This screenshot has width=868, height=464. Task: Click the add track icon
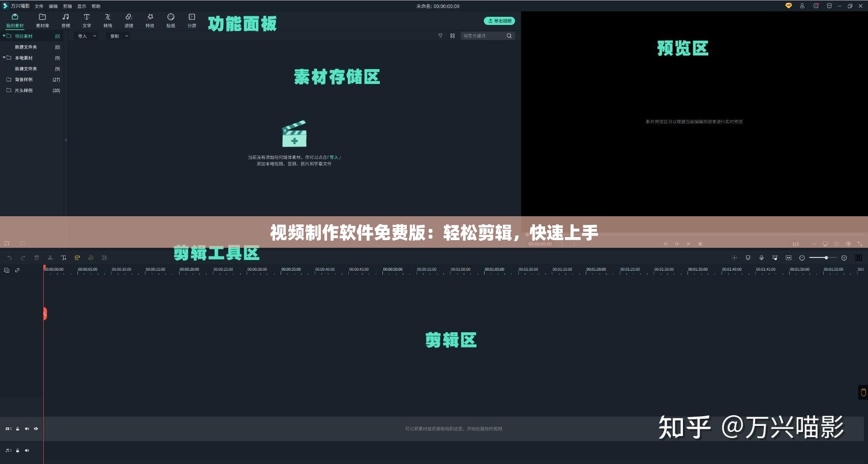pyautogui.click(x=7, y=270)
